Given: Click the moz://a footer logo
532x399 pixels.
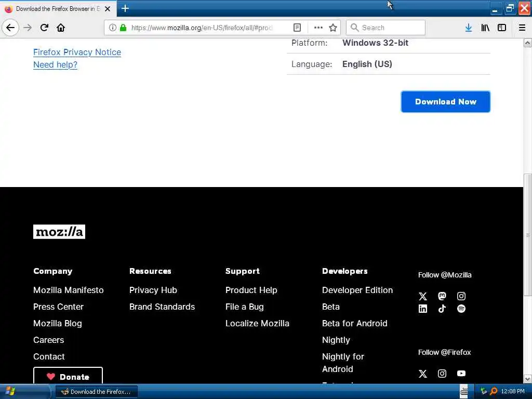Looking at the screenshot, I should (59, 232).
